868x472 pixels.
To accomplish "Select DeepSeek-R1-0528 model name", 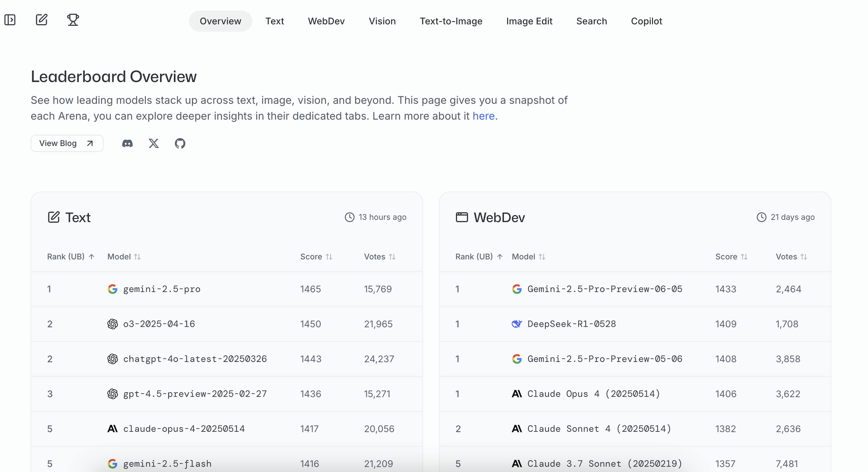I will click(571, 324).
